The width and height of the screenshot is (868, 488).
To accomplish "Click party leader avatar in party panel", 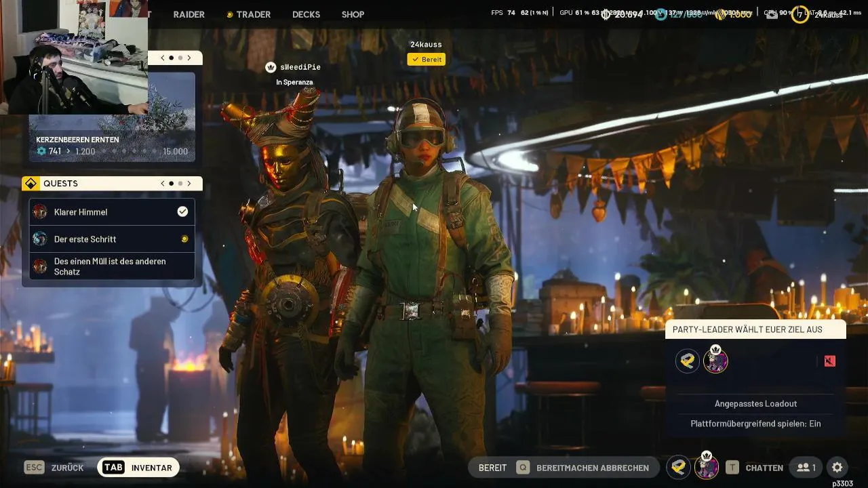I will pyautogui.click(x=715, y=360).
